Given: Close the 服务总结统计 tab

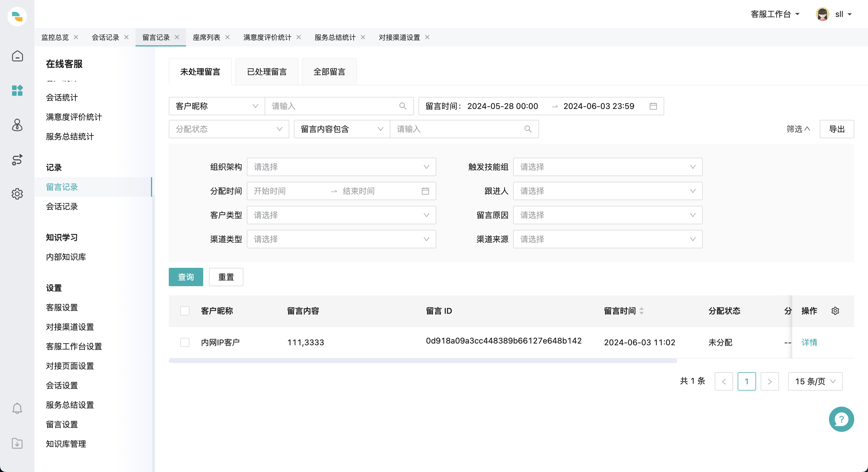Looking at the screenshot, I should point(363,37).
